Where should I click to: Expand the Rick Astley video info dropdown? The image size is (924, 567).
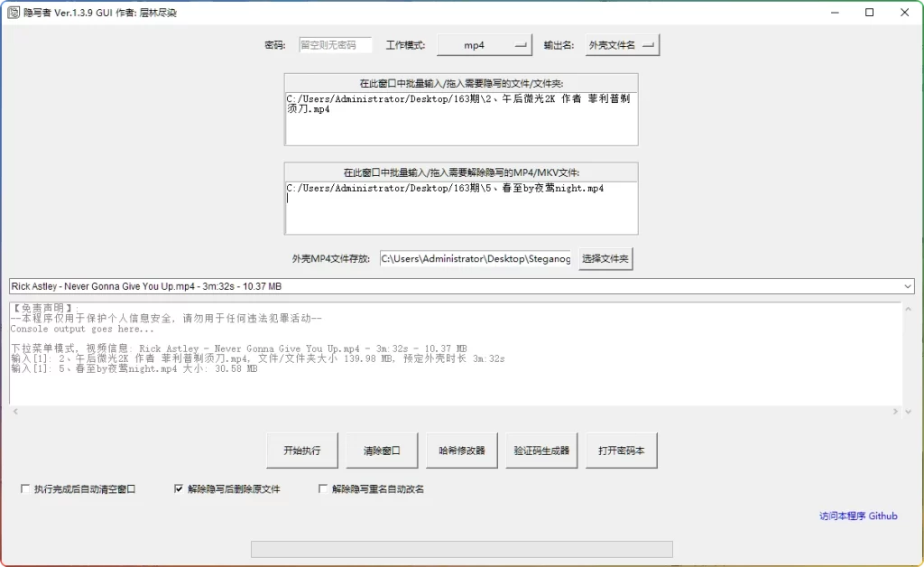point(906,285)
